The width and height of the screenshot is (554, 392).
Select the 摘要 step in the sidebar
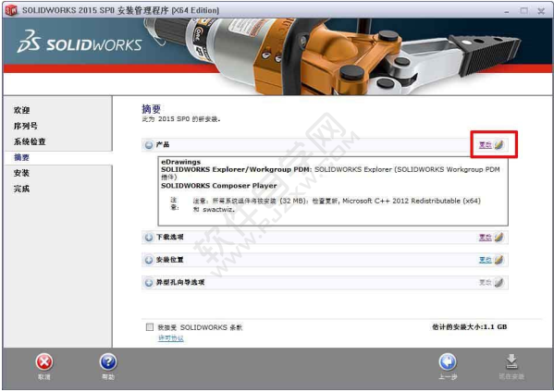pyautogui.click(x=21, y=157)
